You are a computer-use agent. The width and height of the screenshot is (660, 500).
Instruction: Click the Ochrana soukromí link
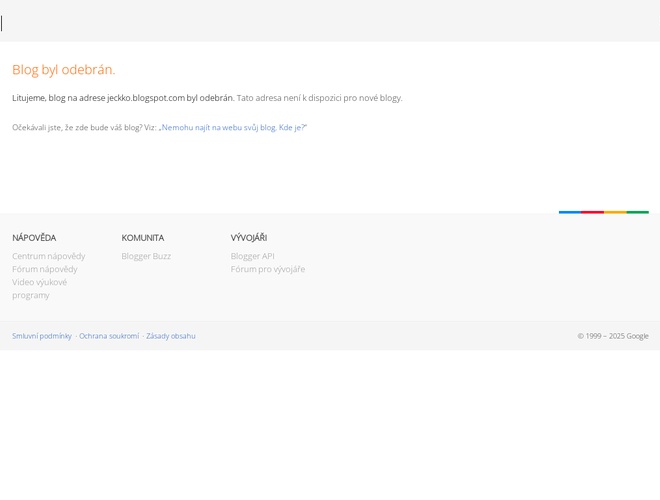[109, 336]
